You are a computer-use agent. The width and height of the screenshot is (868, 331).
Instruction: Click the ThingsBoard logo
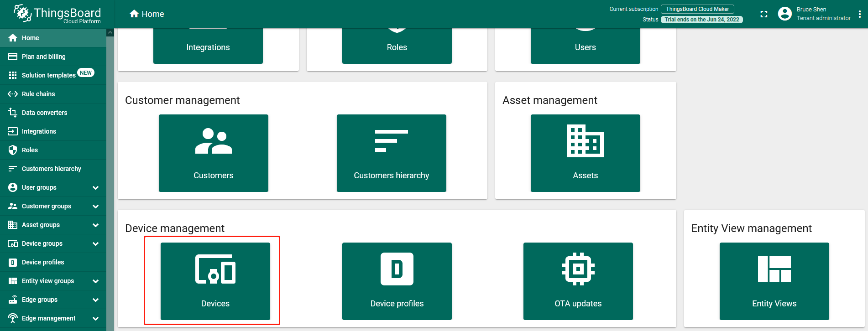pyautogui.click(x=57, y=14)
